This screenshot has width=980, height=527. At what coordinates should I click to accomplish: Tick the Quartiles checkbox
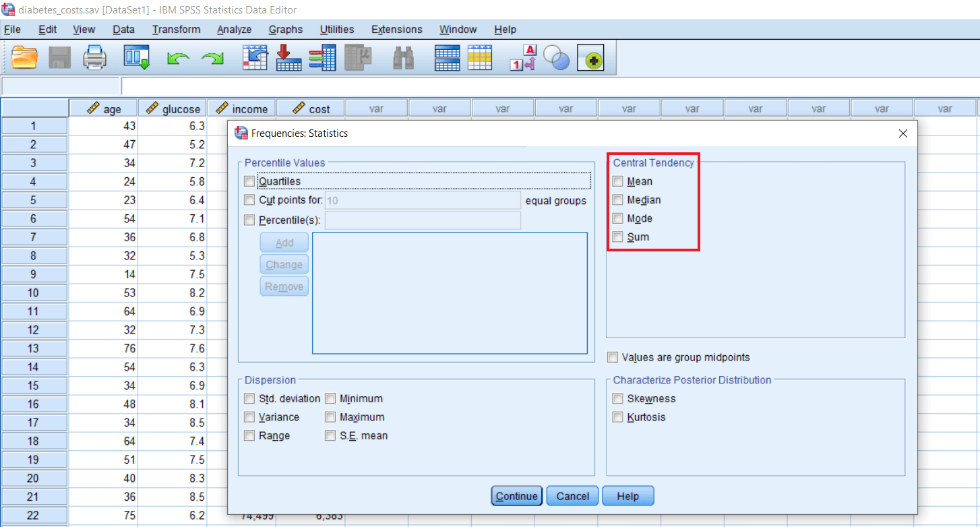pos(250,181)
